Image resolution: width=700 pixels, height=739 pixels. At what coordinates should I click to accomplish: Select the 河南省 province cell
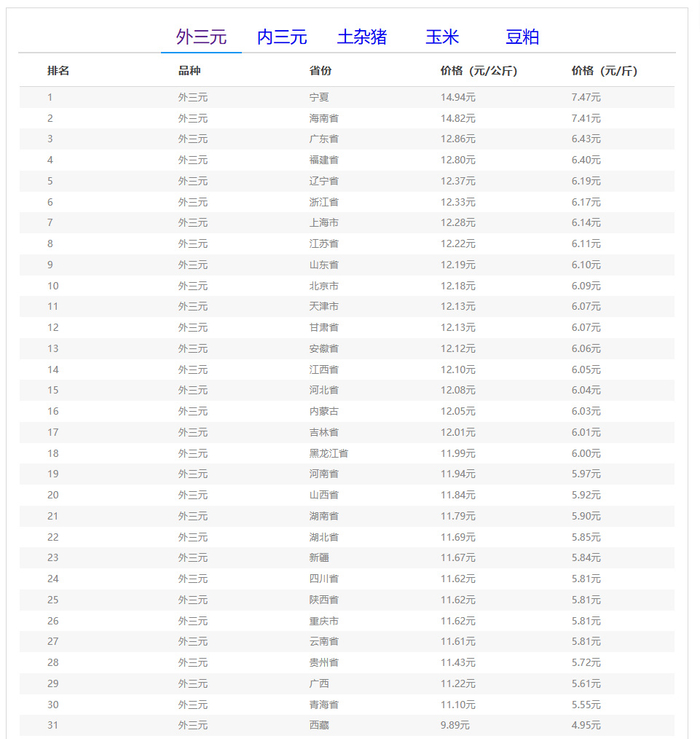pos(324,474)
